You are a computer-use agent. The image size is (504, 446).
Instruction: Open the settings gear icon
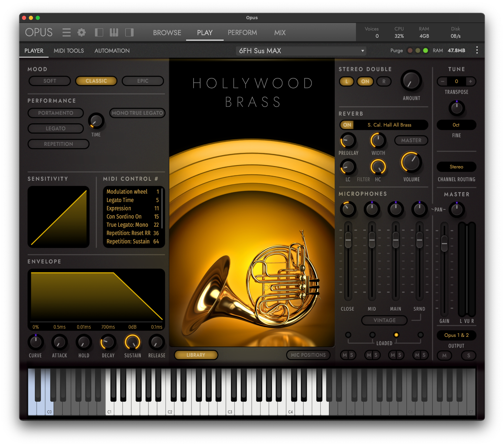coord(81,33)
